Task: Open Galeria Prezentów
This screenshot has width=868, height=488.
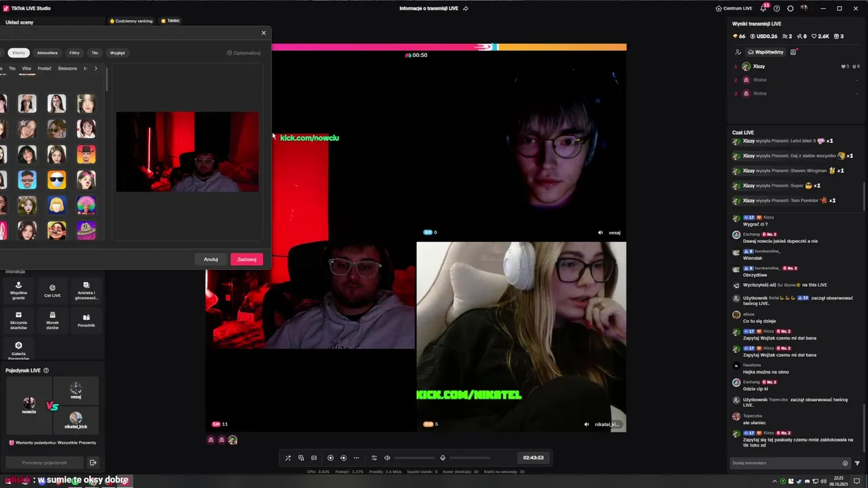Action: pos(18,350)
